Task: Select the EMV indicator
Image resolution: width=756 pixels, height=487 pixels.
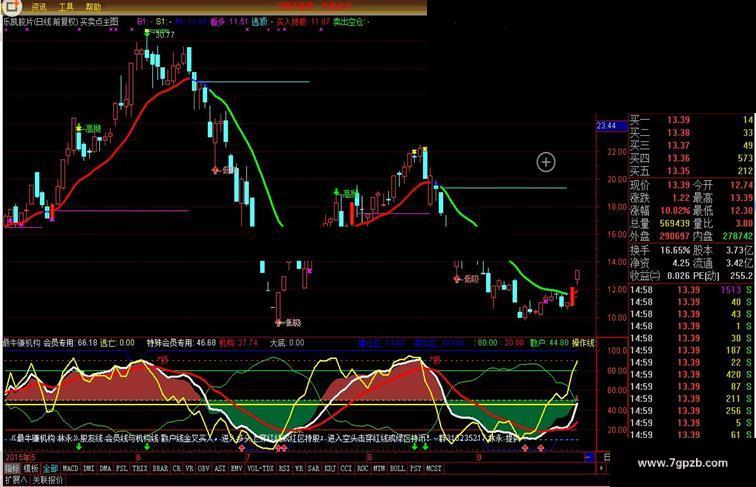Action: 236,468
